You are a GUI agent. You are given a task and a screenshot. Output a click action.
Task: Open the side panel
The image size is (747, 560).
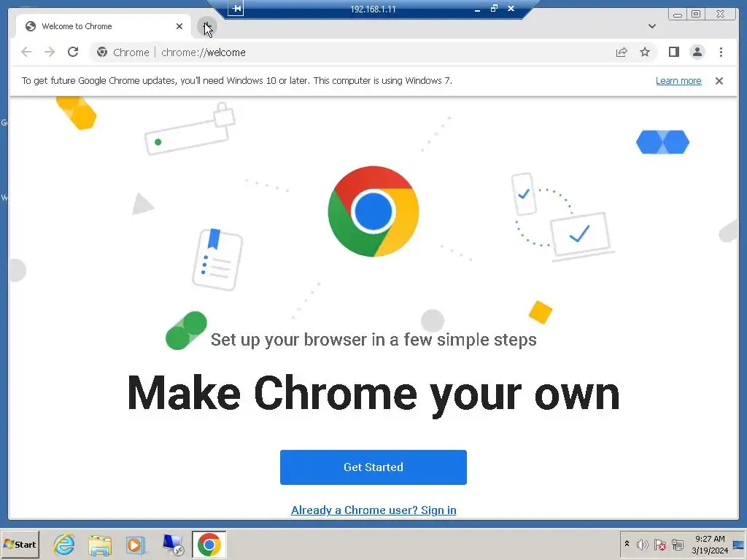click(673, 52)
